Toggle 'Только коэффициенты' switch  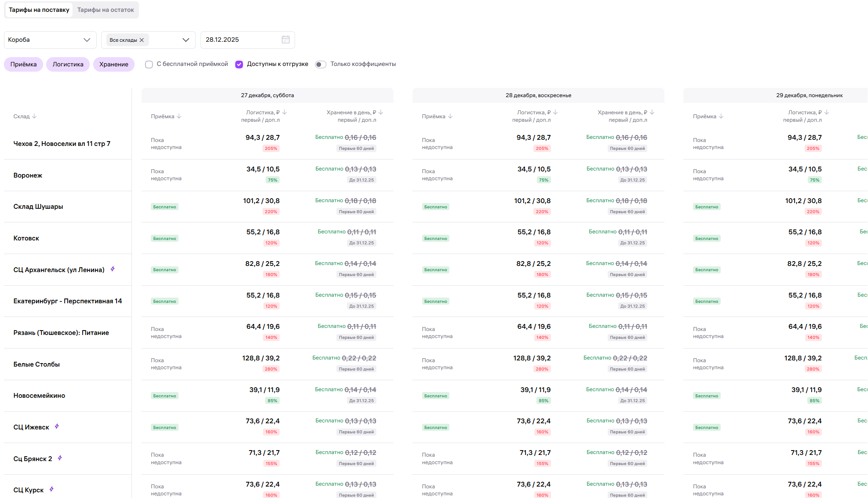point(321,65)
